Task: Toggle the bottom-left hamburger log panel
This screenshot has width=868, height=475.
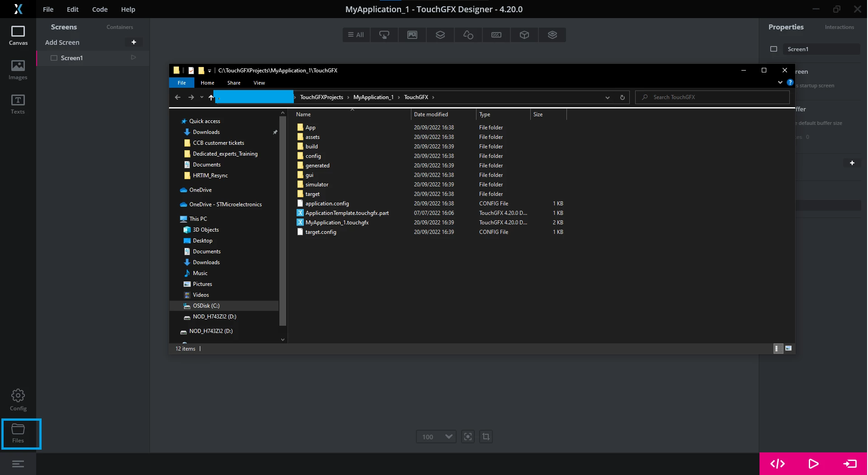Action: pos(18,464)
